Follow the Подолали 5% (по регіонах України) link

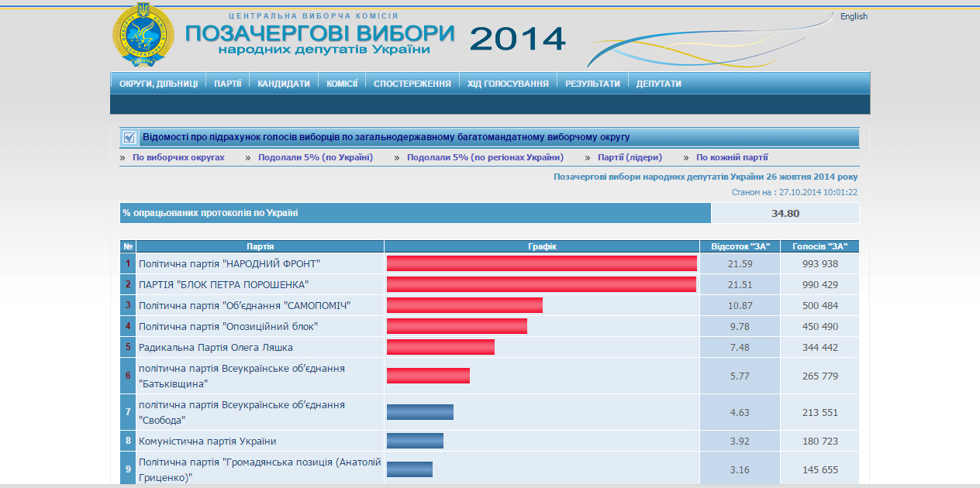[x=485, y=157]
